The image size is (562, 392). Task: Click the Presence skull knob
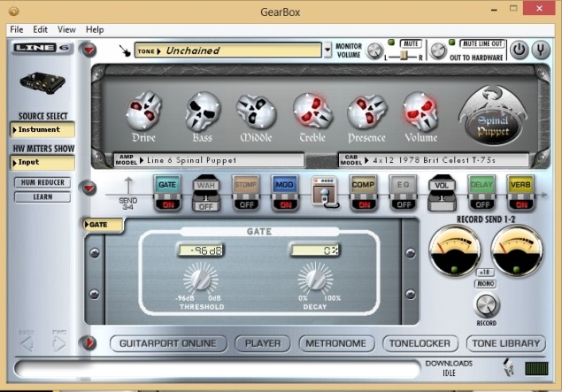click(367, 111)
